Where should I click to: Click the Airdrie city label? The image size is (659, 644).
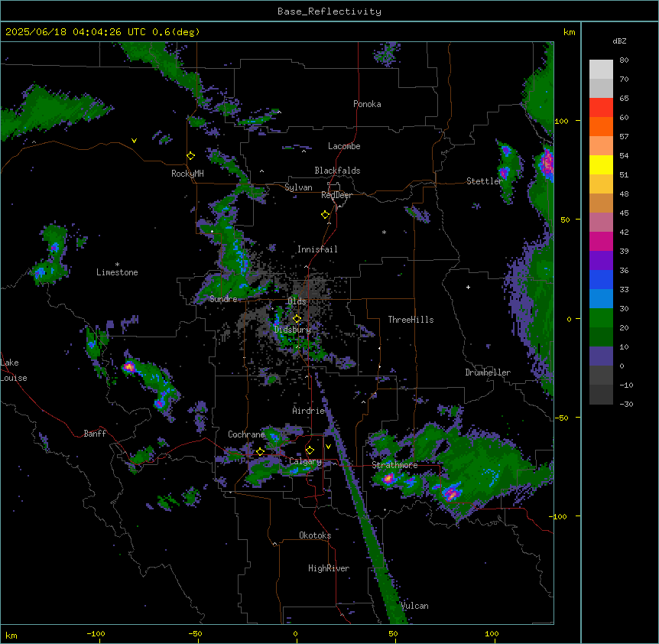coord(309,411)
